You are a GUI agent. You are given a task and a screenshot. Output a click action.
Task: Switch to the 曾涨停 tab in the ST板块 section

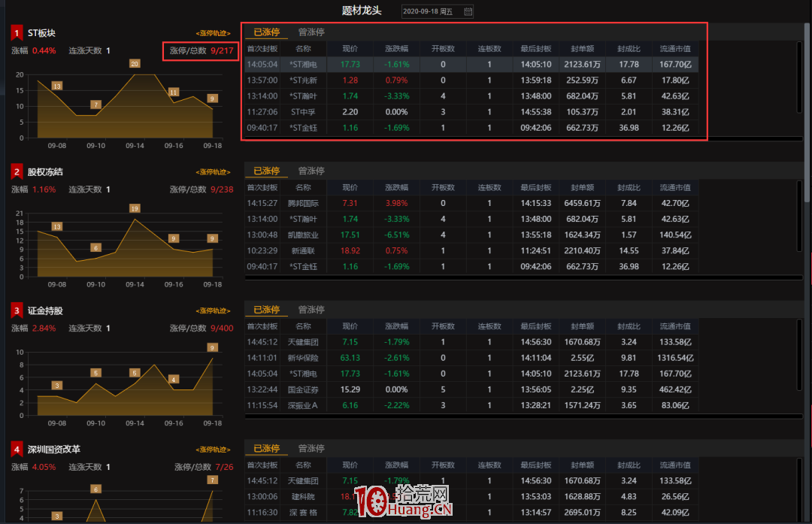(x=311, y=32)
